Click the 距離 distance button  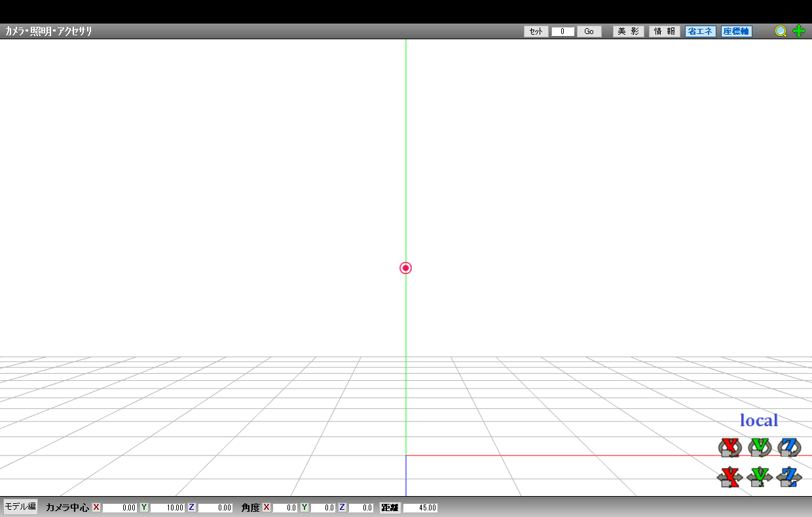(x=390, y=508)
